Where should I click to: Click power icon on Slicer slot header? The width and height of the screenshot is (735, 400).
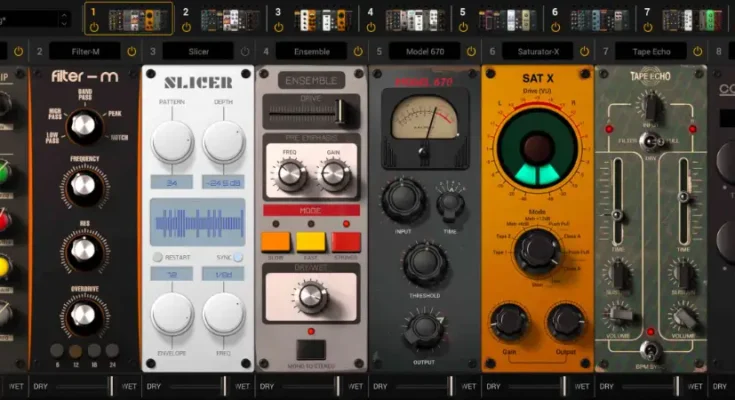click(x=245, y=51)
